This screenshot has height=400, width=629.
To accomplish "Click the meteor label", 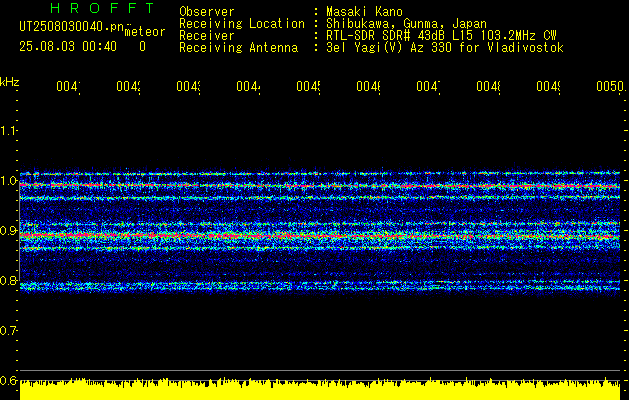I will point(144,32).
